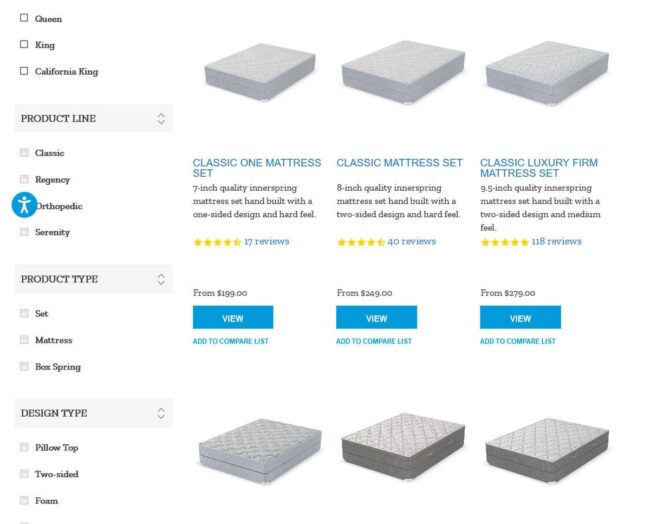Select the Box Spring product type filter
650x524 pixels.
coord(24,366)
